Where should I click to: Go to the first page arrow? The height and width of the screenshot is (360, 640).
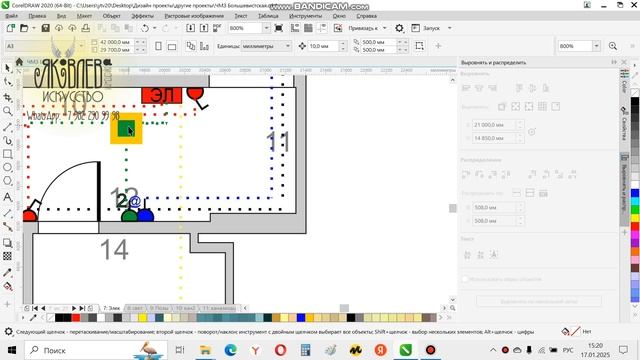[35, 308]
